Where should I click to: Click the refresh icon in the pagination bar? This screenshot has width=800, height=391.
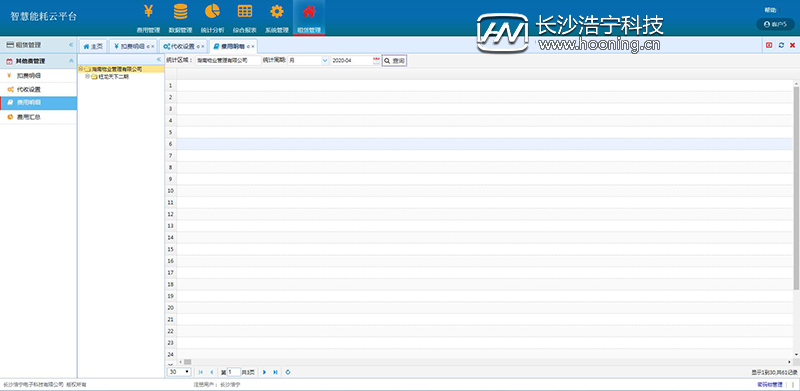(288, 372)
